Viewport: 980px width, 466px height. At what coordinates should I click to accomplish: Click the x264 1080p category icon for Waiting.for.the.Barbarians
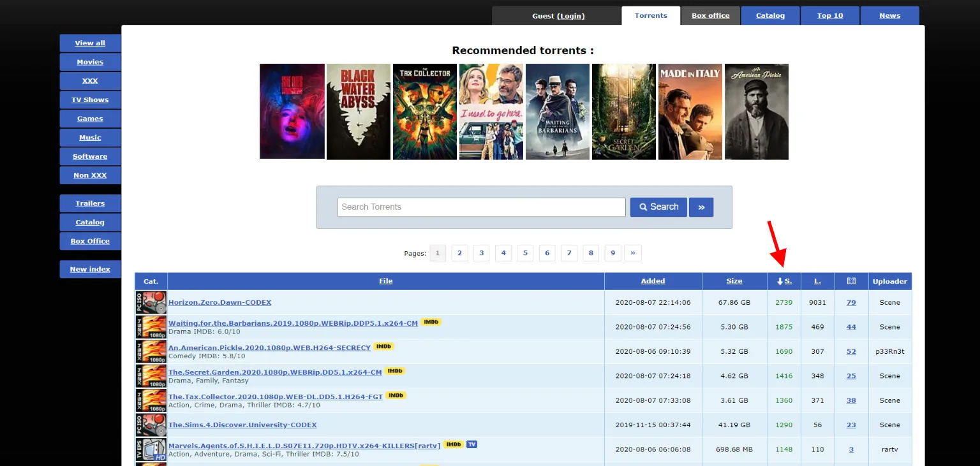click(151, 327)
